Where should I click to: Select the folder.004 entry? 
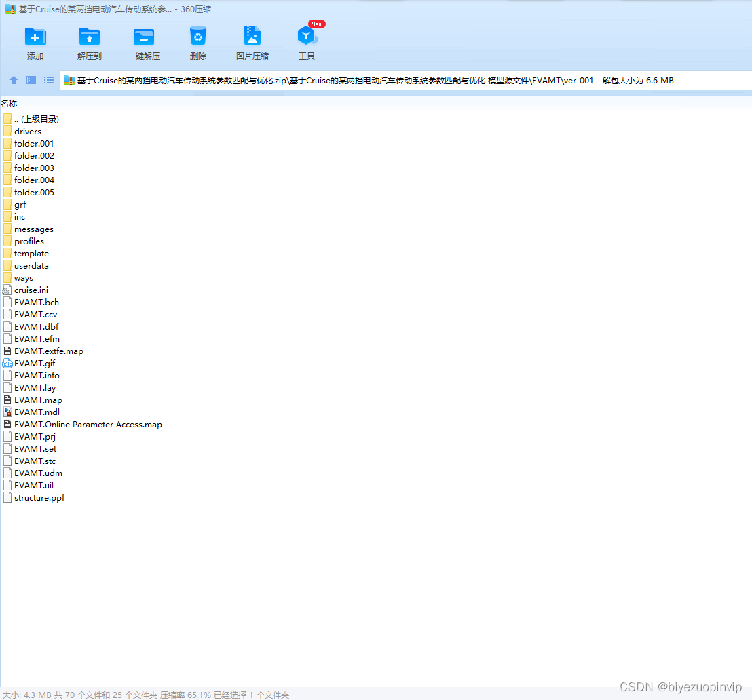pos(29,180)
